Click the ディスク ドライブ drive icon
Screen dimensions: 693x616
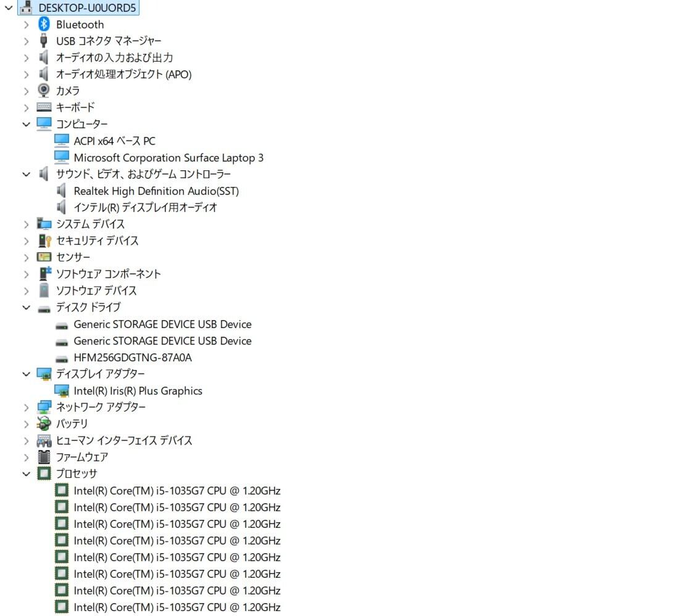click(x=44, y=309)
